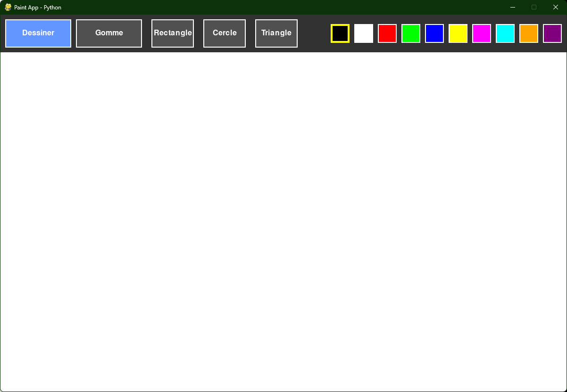This screenshot has height=392, width=567.
Task: Select the blue color swatch
Action: (x=434, y=33)
